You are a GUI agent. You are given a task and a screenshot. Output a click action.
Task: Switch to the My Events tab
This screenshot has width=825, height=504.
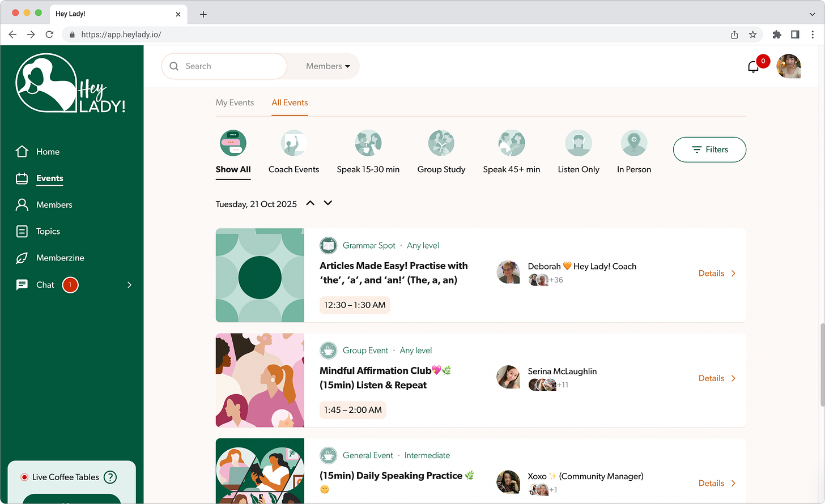[235, 102]
